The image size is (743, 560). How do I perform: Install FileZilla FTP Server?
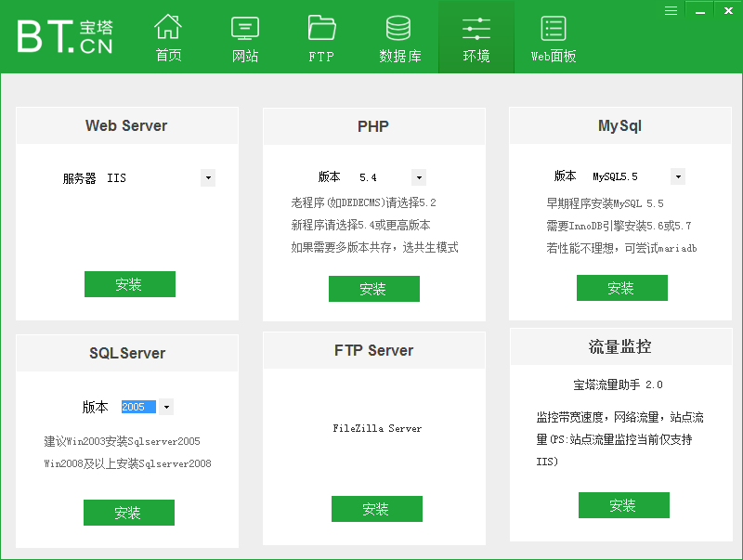coord(376,509)
